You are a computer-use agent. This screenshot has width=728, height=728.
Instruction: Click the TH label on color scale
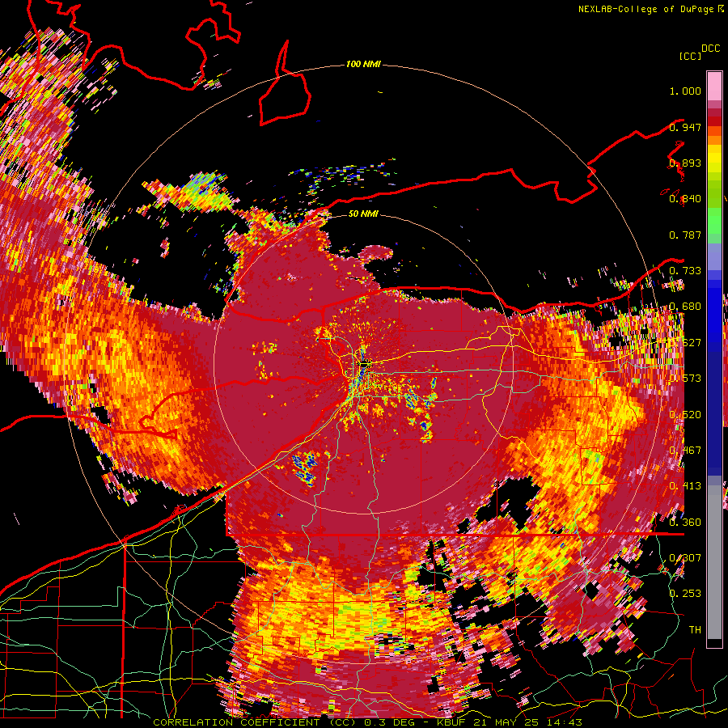click(695, 629)
